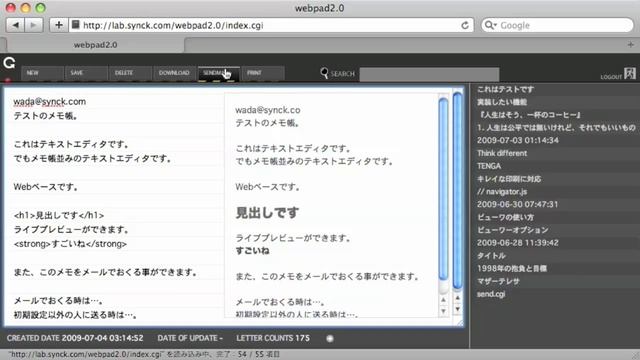Open the memo ビューワの使い方
The image size is (640, 360).
coord(505,218)
